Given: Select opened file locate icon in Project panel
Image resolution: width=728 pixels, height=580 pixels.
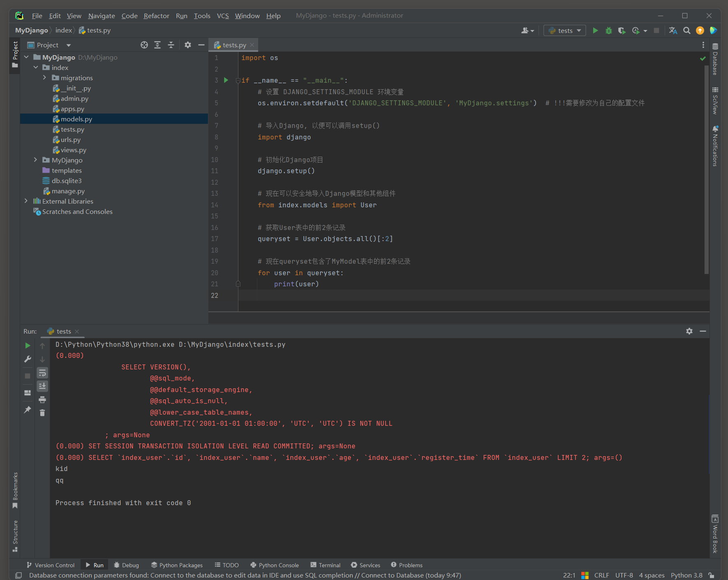Looking at the screenshot, I should coord(144,45).
